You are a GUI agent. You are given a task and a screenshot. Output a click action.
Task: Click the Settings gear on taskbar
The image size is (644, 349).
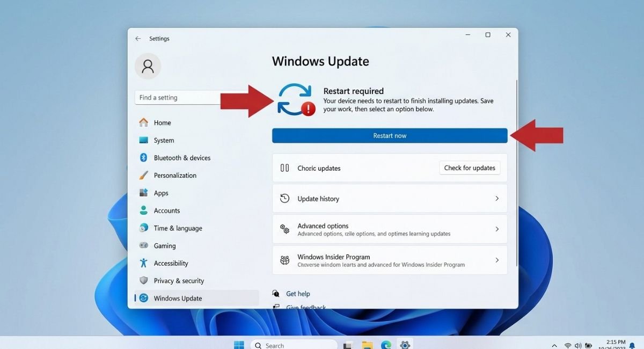(405, 345)
